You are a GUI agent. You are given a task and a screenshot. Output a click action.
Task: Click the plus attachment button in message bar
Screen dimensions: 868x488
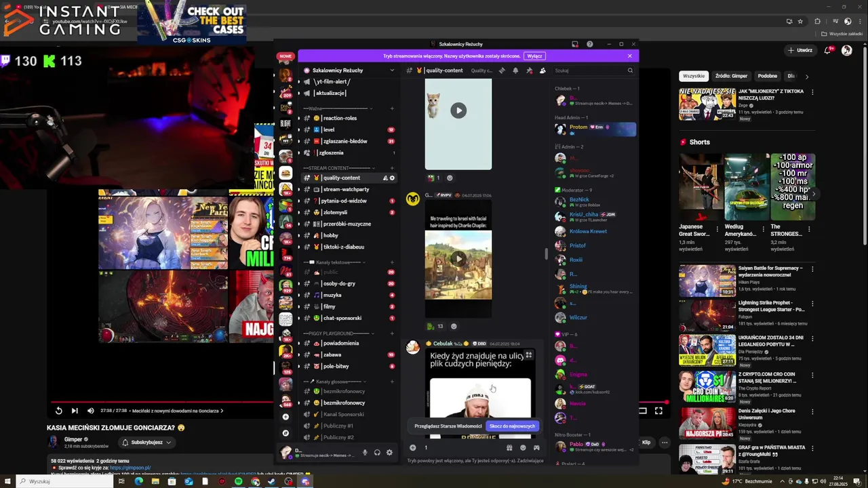[412, 447]
